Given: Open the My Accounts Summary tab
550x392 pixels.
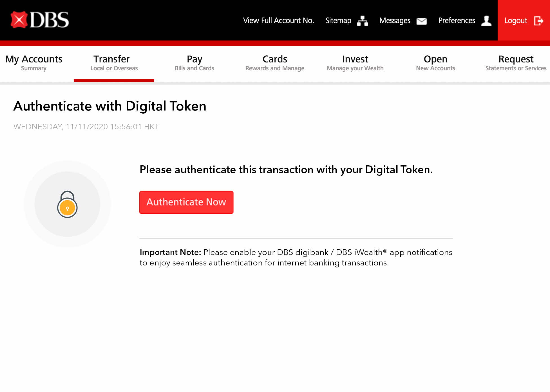Looking at the screenshot, I should 34,63.
